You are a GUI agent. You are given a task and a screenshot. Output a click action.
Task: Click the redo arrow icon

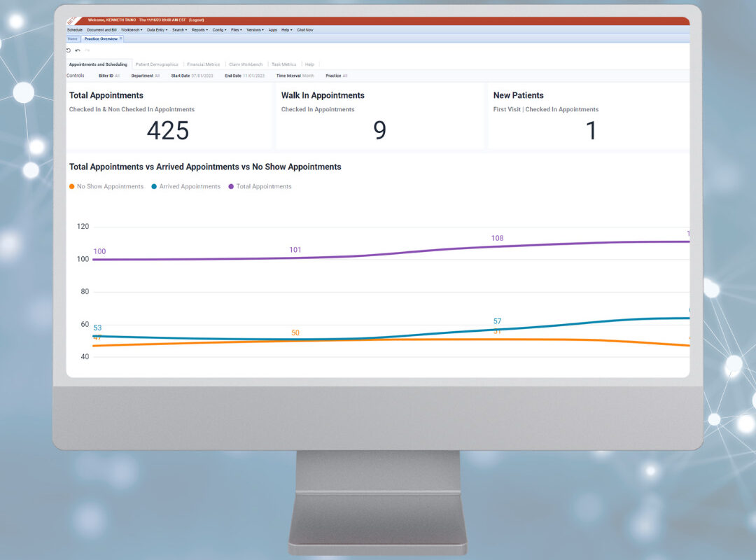coord(87,50)
